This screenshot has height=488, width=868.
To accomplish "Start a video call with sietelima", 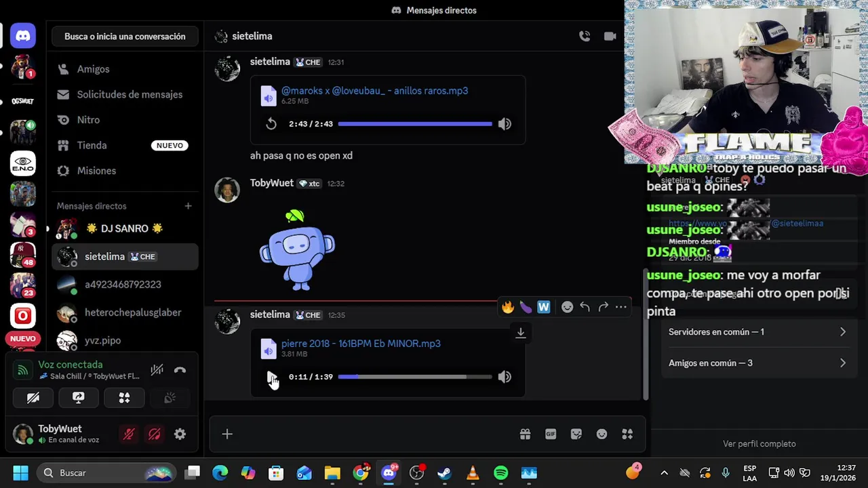I will click(610, 37).
